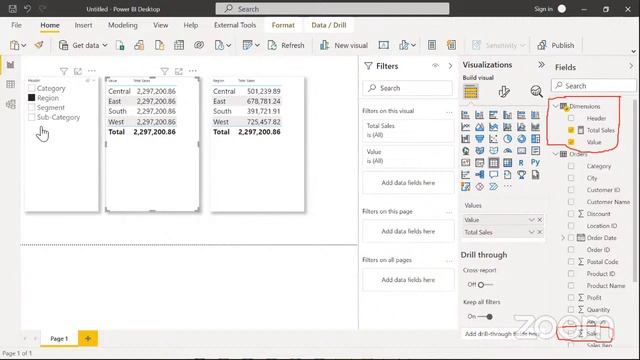Select the Line chart visual icon
Image resolution: width=640 pixels, height=360 pixels.
465,127
